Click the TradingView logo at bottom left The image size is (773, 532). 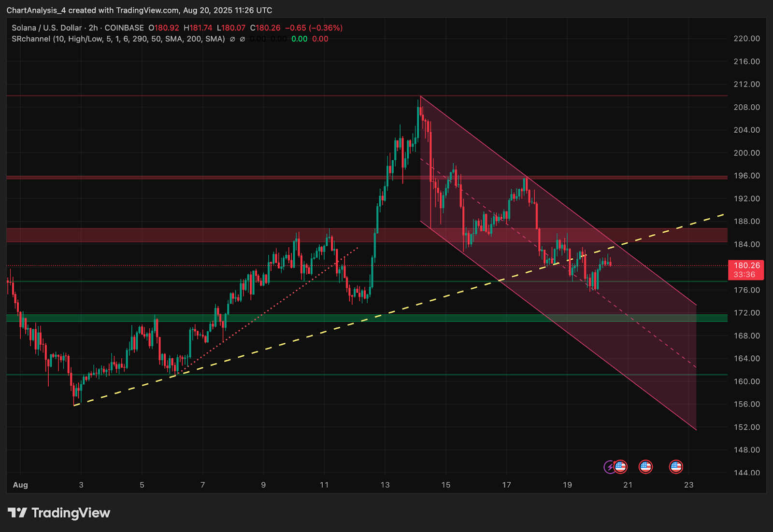(x=59, y=513)
